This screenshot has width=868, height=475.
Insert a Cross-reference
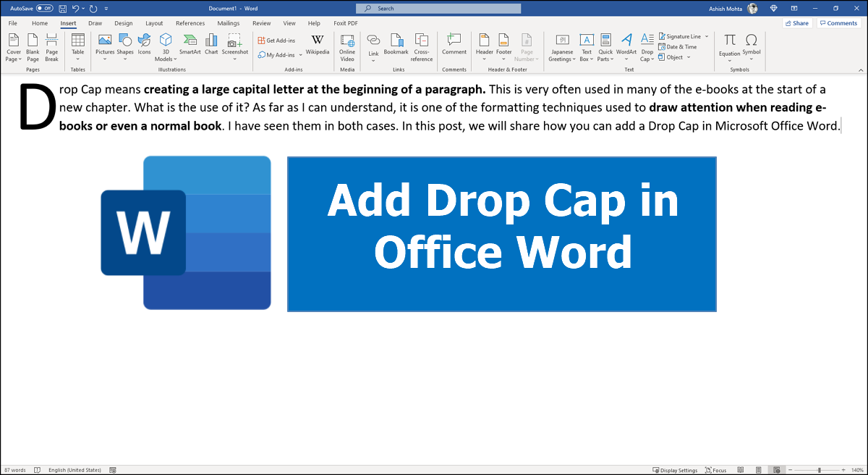[x=422, y=47]
